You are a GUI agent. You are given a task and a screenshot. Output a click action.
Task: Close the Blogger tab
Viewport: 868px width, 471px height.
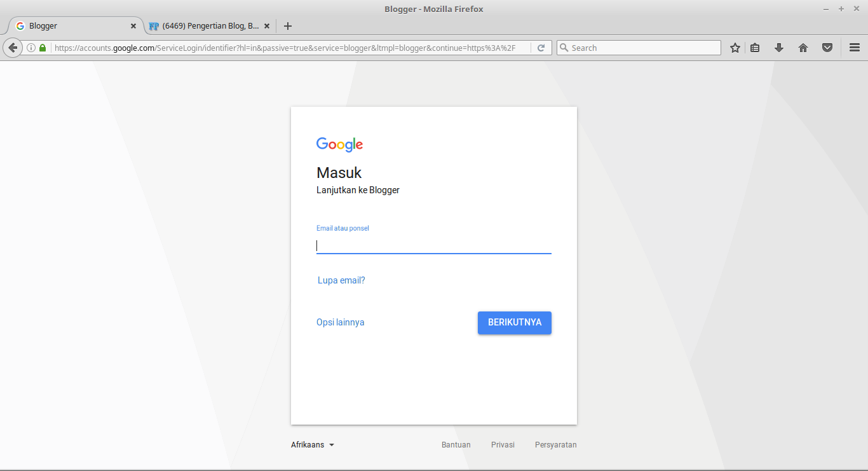click(x=133, y=26)
